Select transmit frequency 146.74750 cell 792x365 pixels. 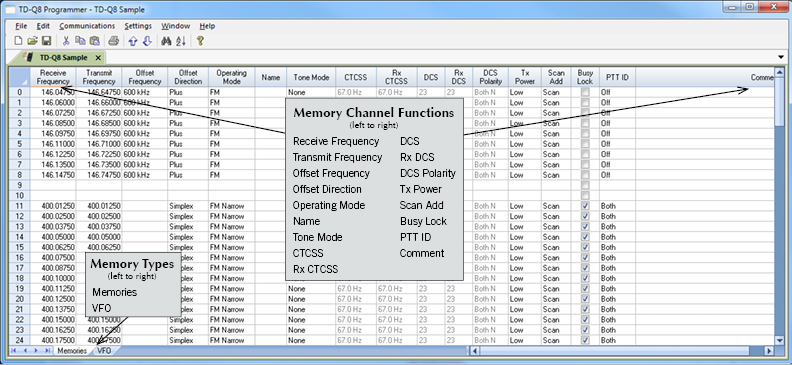coord(99,175)
